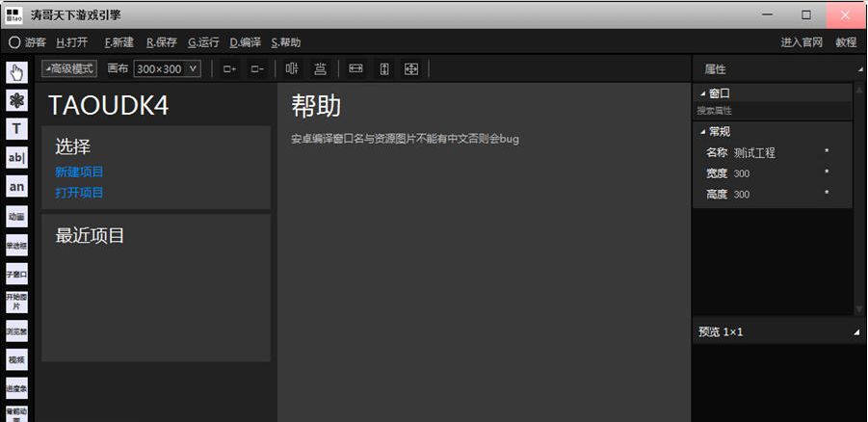Image resolution: width=868 pixels, height=422 pixels.
Task: Click the TAOUDK4 title text
Action: tap(109, 105)
